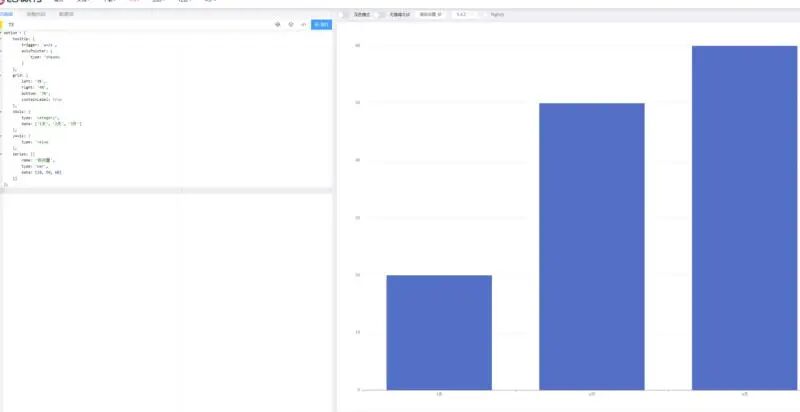
Task: Collapse the 'yAxis' code block fold arrow
Action: point(1,136)
